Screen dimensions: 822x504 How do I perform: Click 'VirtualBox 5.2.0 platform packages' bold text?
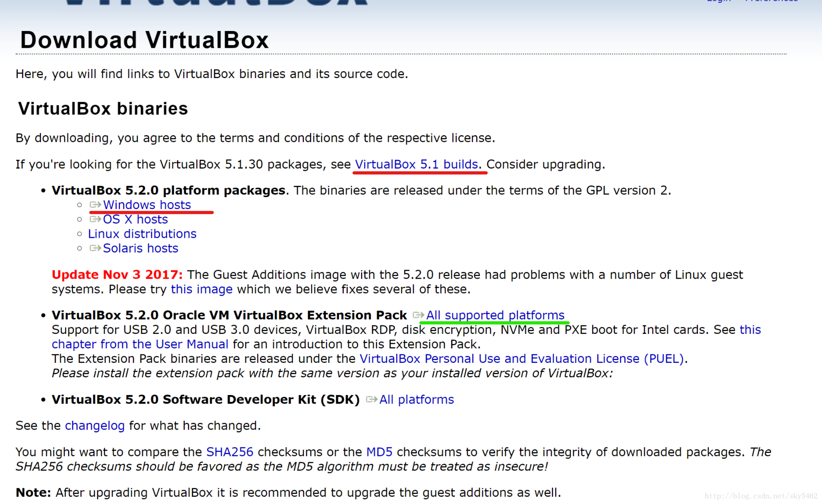(169, 190)
